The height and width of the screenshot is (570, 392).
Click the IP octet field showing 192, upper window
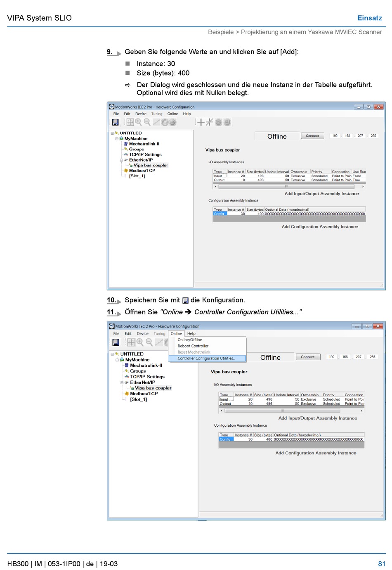tap(335, 136)
